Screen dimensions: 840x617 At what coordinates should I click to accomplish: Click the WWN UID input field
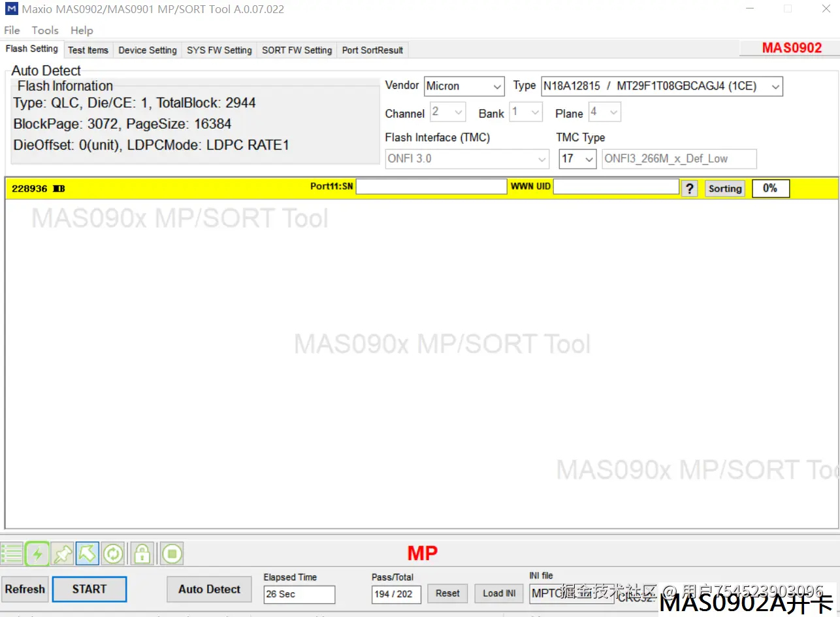pos(616,187)
